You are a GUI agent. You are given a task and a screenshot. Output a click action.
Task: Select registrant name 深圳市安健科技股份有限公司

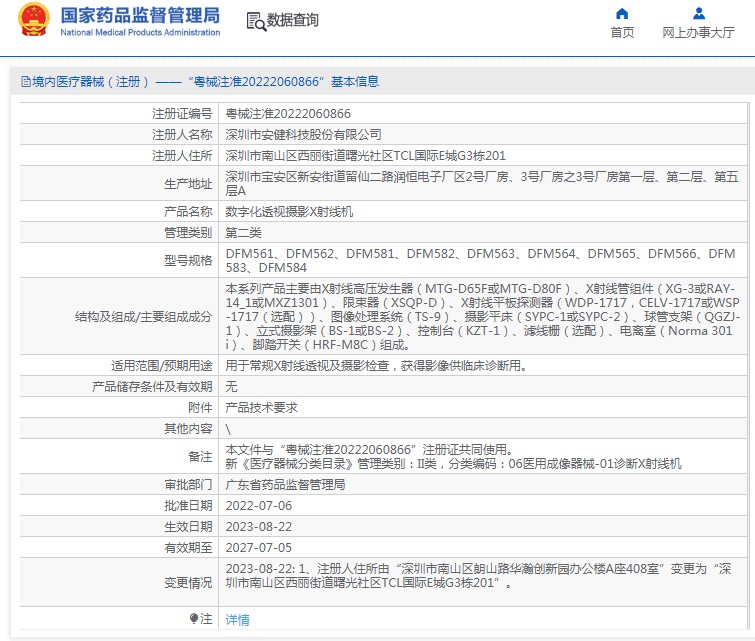point(304,134)
